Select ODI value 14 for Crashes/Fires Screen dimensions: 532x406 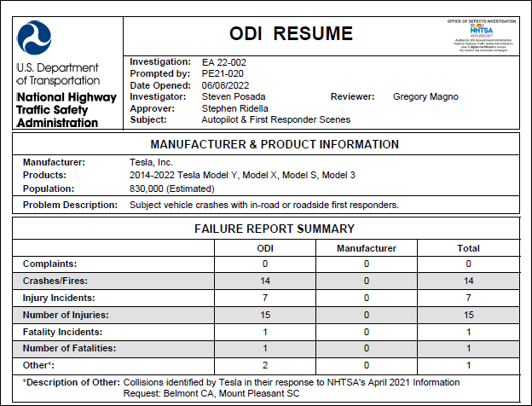tap(265, 281)
